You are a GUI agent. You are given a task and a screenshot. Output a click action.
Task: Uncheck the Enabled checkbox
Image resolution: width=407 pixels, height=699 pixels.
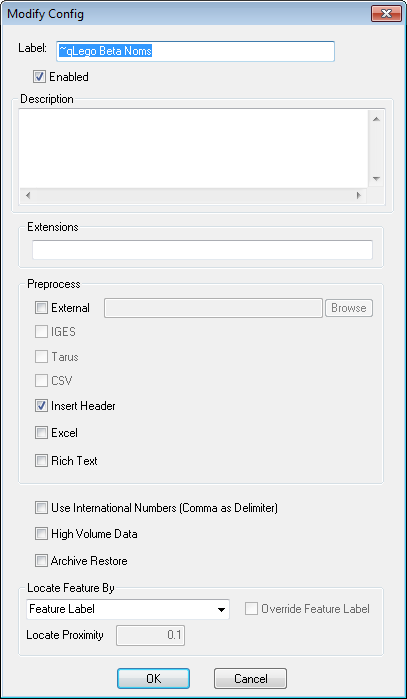[x=39, y=77]
